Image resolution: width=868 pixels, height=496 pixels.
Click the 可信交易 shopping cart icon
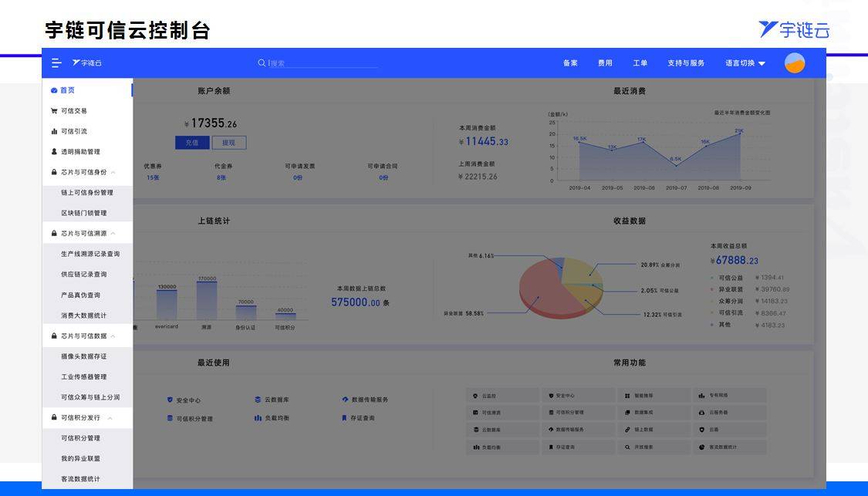[x=54, y=111]
